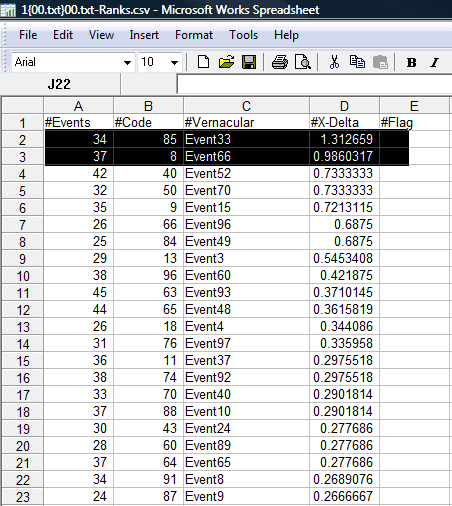The width and height of the screenshot is (452, 506).
Task: Select row 10 header
Action: [22, 276]
